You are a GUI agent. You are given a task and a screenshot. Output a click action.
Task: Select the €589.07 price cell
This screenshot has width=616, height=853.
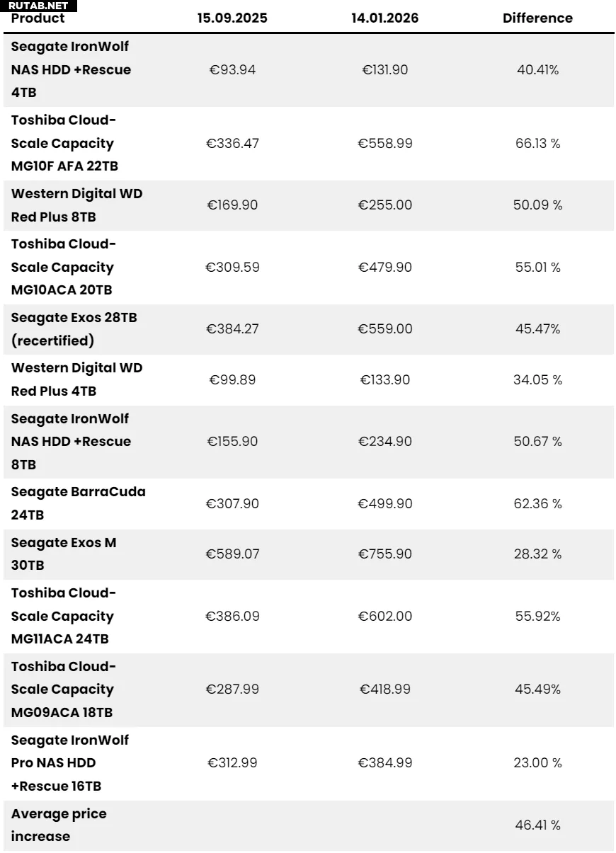(232, 554)
